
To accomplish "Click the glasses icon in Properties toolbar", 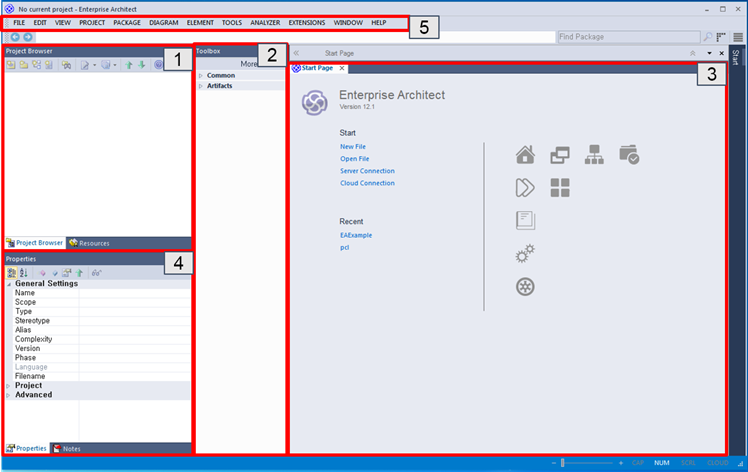I will click(x=96, y=273).
